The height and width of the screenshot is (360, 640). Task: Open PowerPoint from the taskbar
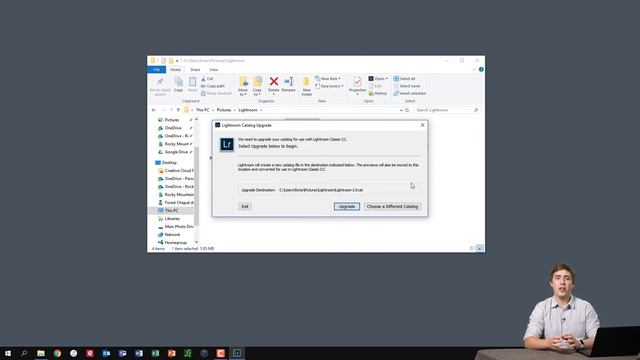[x=171, y=353]
